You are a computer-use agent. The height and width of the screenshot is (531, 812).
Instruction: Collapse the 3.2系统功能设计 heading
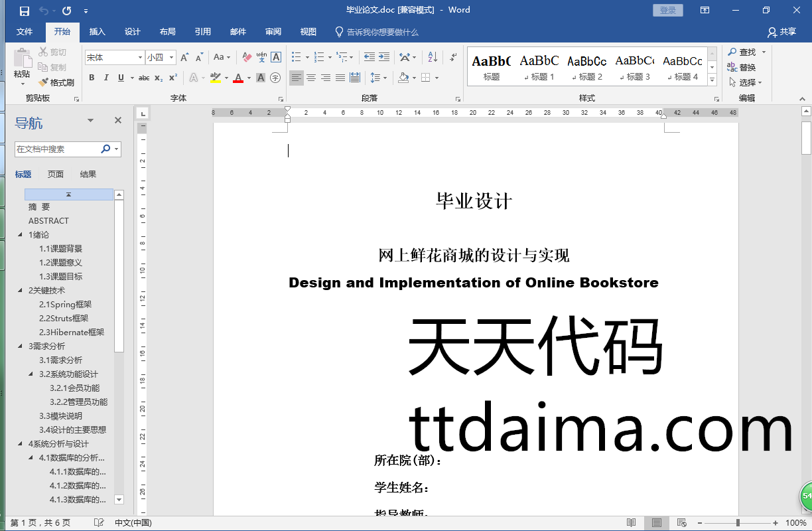[31, 374]
